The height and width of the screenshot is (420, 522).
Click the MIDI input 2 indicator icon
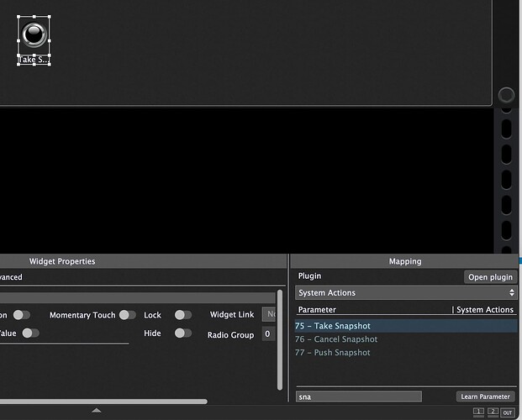click(x=493, y=412)
